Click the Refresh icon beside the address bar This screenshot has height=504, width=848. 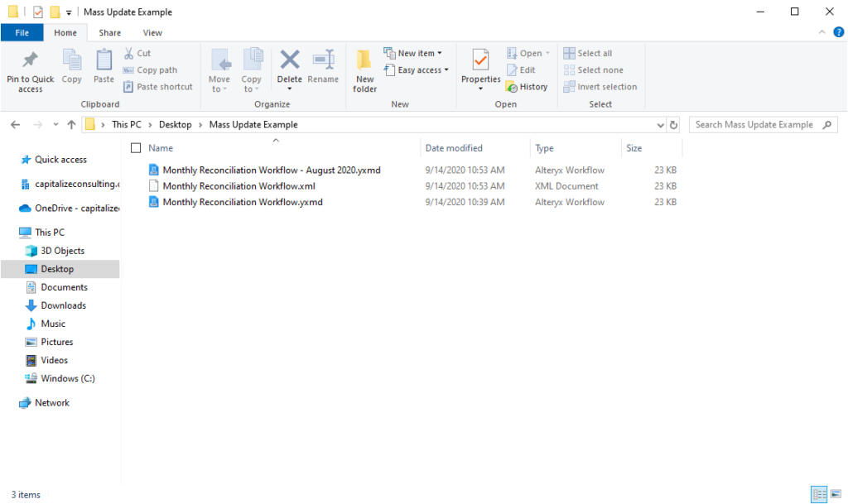tap(672, 124)
